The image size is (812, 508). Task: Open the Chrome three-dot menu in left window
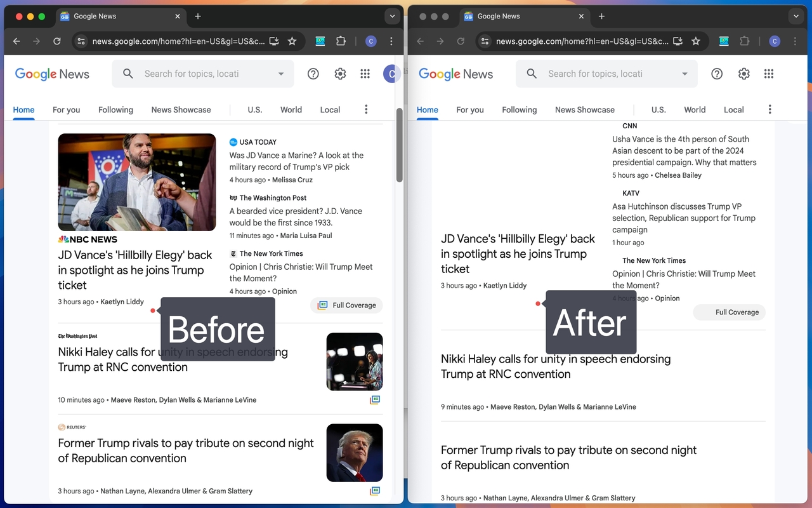coord(391,41)
